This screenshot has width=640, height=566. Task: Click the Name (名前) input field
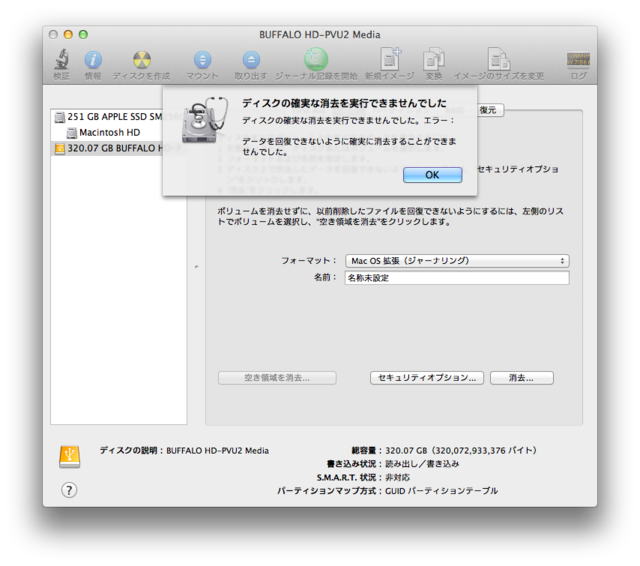pyautogui.click(x=457, y=278)
